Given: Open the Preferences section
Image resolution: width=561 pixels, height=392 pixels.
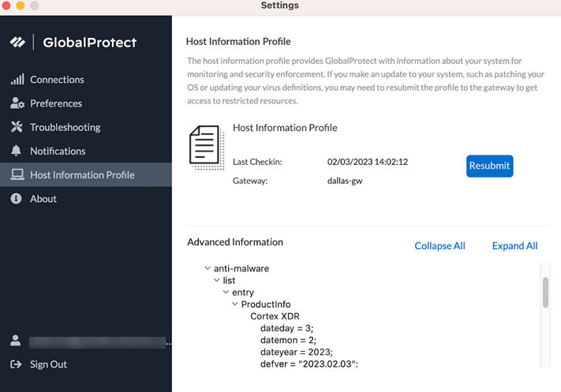Looking at the screenshot, I should point(56,103).
